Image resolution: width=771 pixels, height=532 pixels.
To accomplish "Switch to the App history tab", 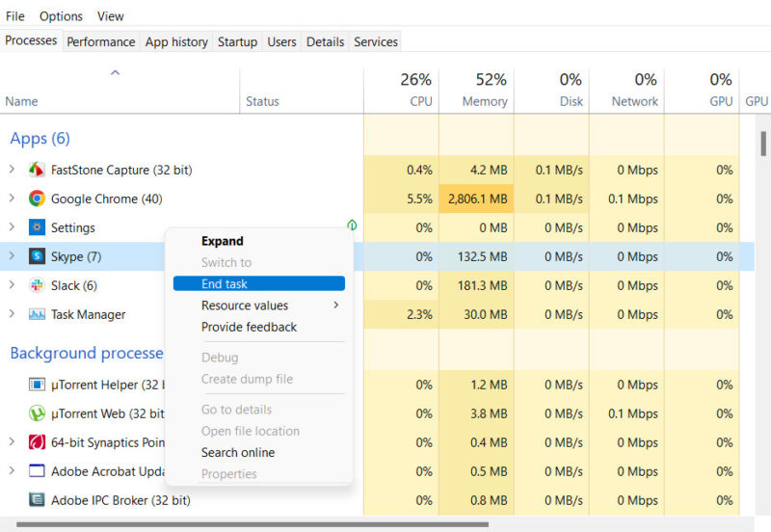I will pos(176,41).
